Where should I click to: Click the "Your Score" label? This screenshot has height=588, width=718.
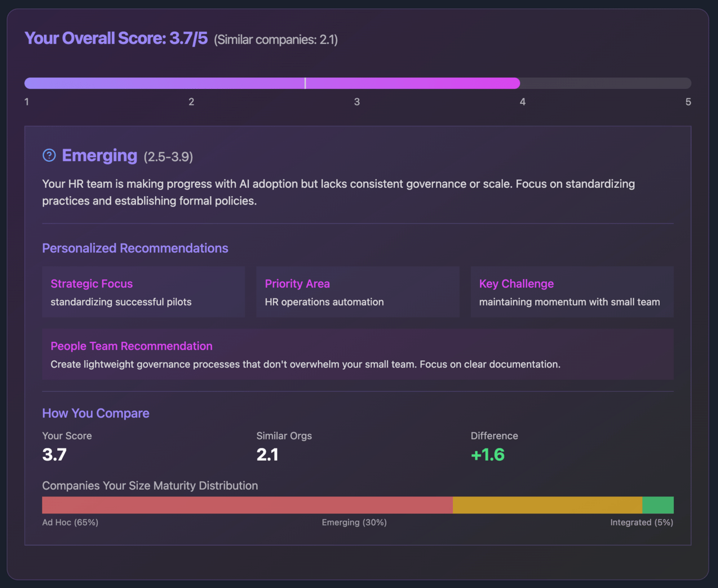[67, 436]
